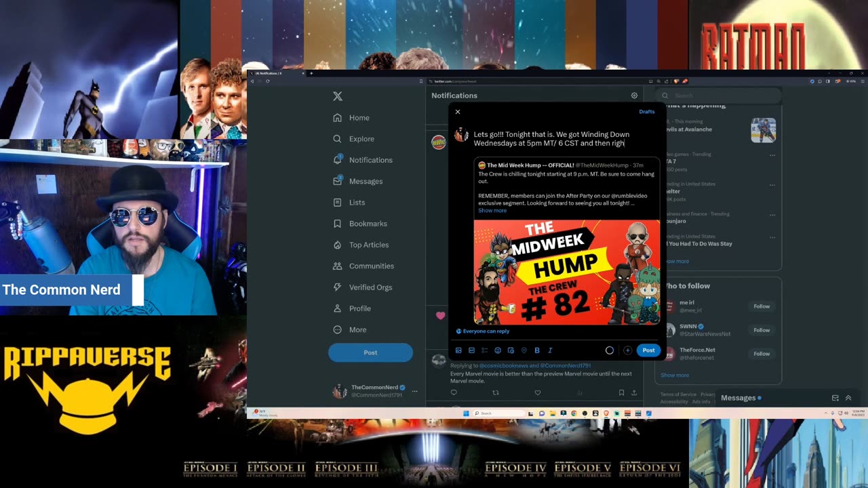Expand the Messages drawer
868x488 pixels.
pyautogui.click(x=848, y=398)
